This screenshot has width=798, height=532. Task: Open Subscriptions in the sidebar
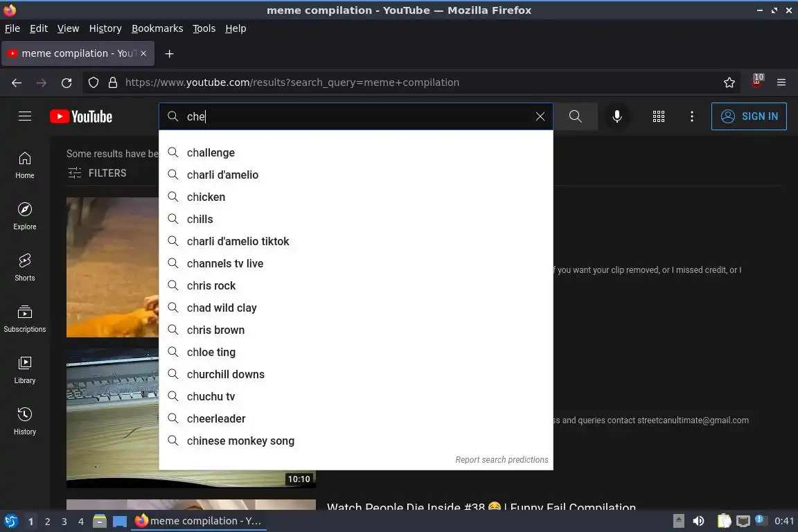pyautogui.click(x=25, y=319)
